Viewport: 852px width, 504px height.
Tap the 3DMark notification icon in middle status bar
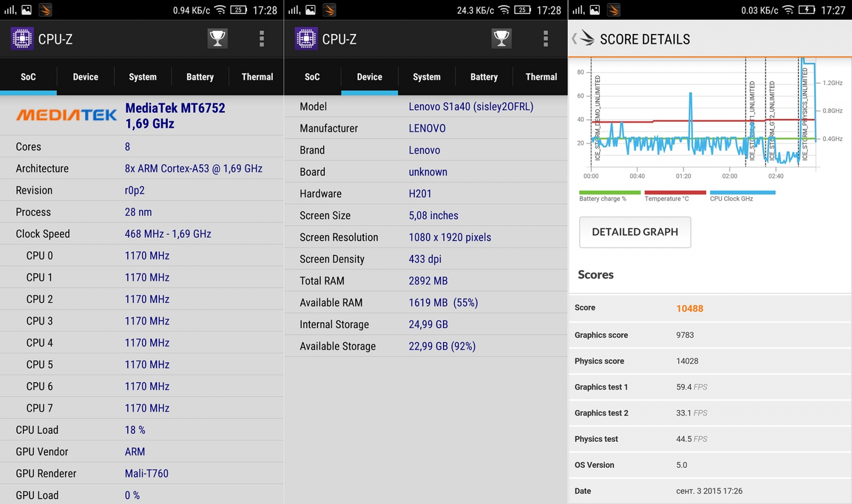point(330,10)
